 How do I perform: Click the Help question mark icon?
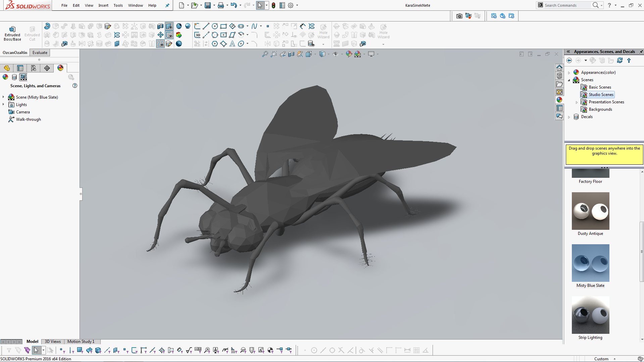point(609,5)
